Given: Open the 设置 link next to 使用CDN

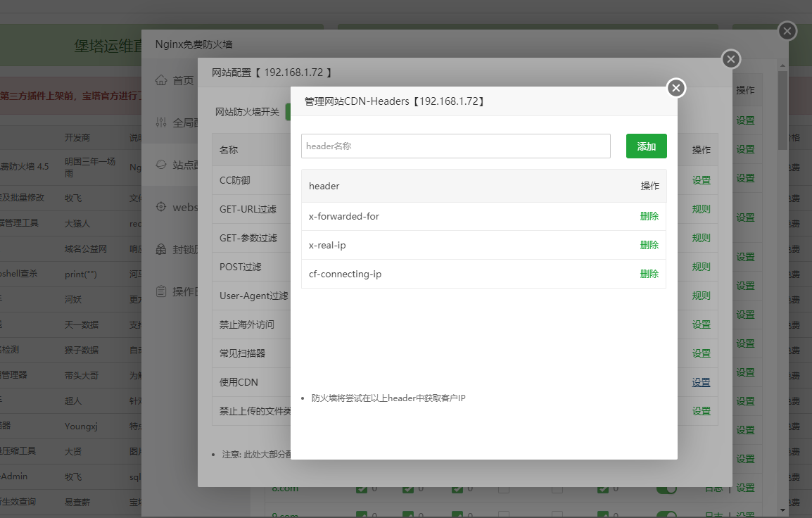Looking at the screenshot, I should 701,381.
